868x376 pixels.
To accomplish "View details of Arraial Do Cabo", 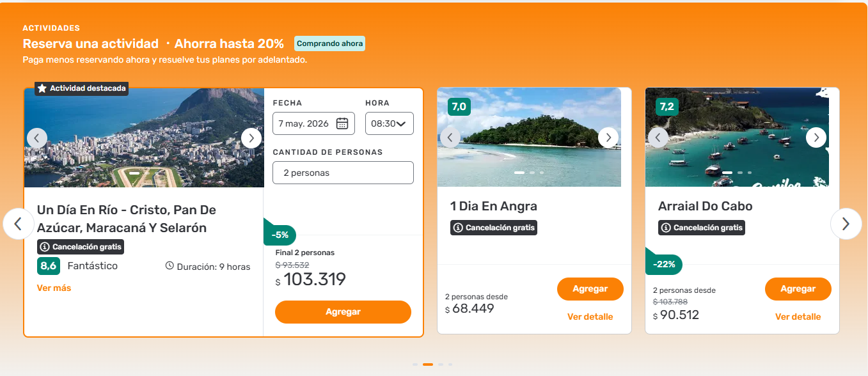I will pyautogui.click(x=798, y=317).
